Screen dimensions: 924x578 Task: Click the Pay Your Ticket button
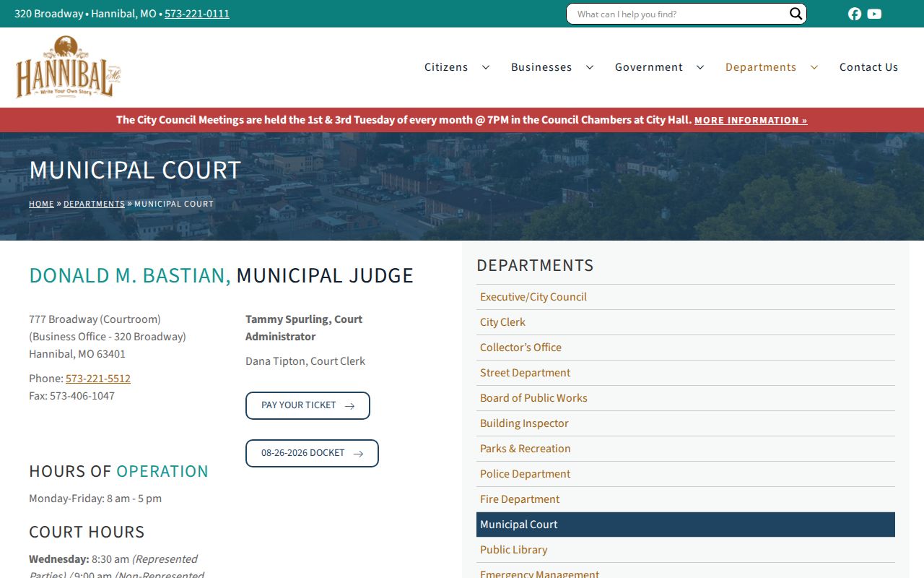pos(308,405)
